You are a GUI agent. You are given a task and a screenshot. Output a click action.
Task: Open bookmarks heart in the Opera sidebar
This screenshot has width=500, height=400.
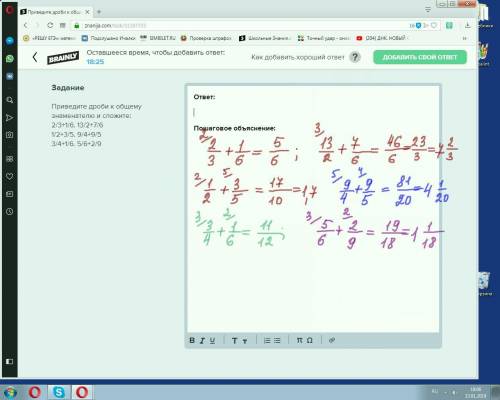(x=10, y=176)
